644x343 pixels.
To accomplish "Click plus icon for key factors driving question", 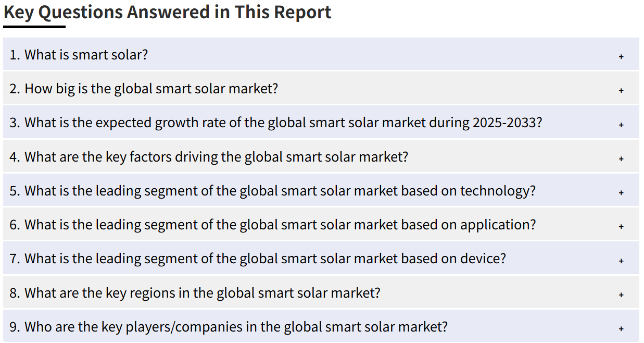I will click(x=621, y=158).
